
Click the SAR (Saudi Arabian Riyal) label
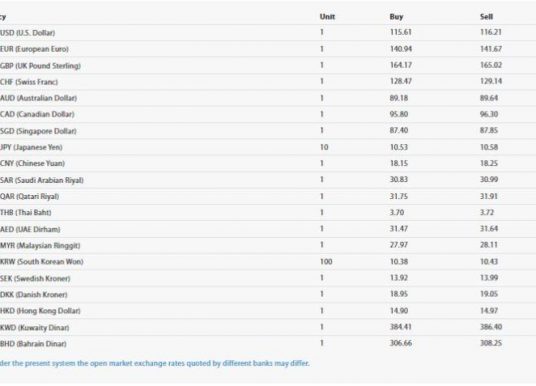tap(42, 180)
